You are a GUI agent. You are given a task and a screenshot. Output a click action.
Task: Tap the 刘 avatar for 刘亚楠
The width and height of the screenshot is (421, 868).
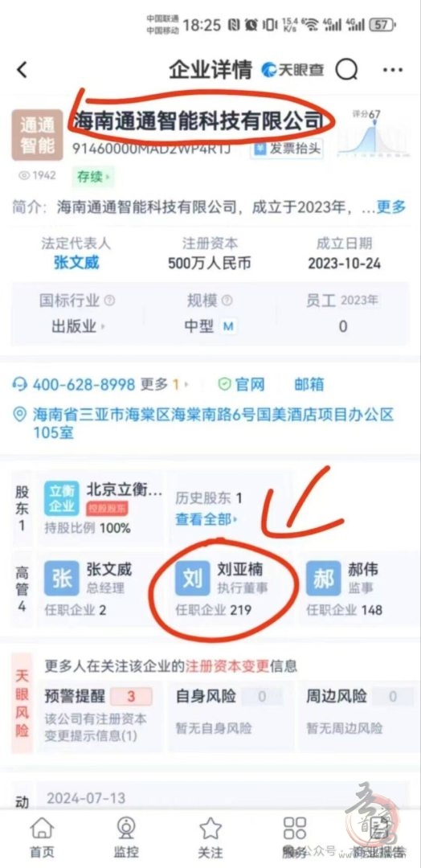(x=193, y=578)
